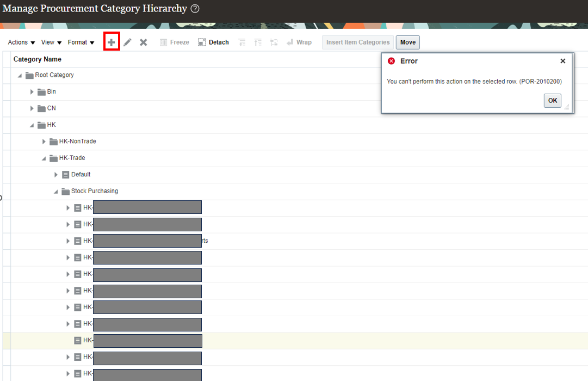This screenshot has width=588, height=381.
Task: Click the Delete category X icon
Action: pos(143,41)
